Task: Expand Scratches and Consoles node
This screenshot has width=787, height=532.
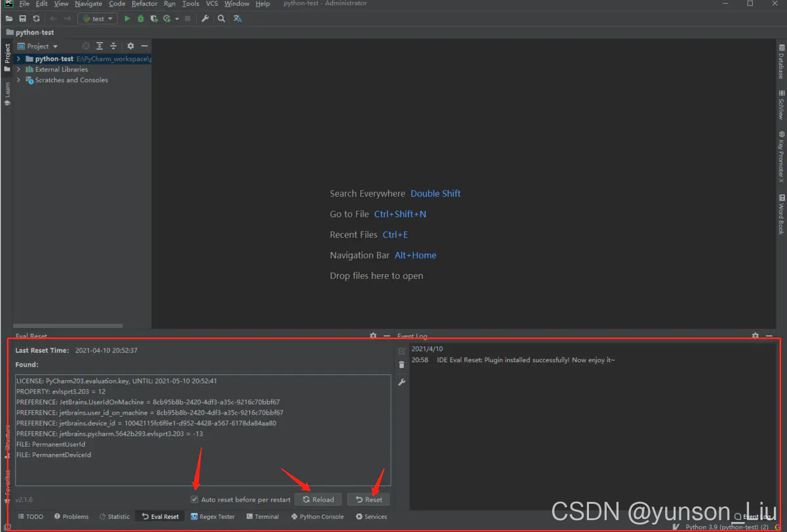Action: [x=18, y=80]
